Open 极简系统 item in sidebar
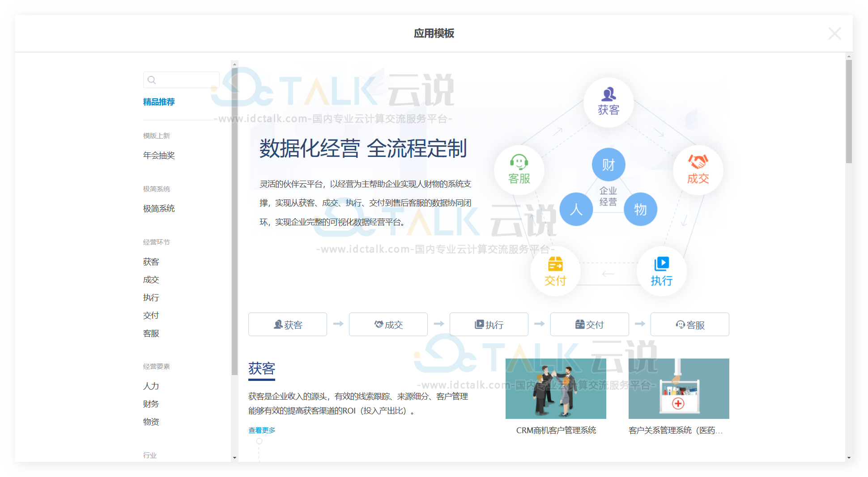Image resolution: width=868 pixels, height=477 pixels. click(x=159, y=208)
